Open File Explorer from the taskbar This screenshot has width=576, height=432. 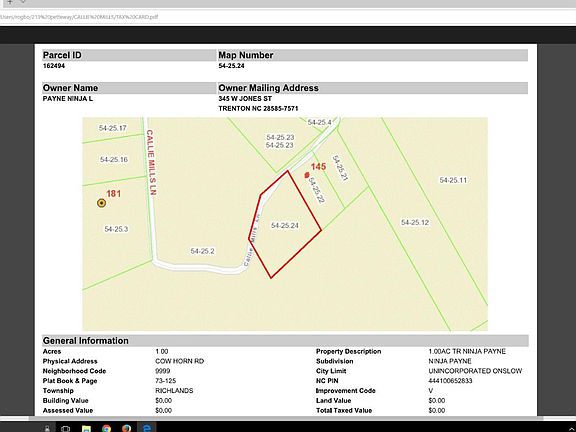[86, 428]
